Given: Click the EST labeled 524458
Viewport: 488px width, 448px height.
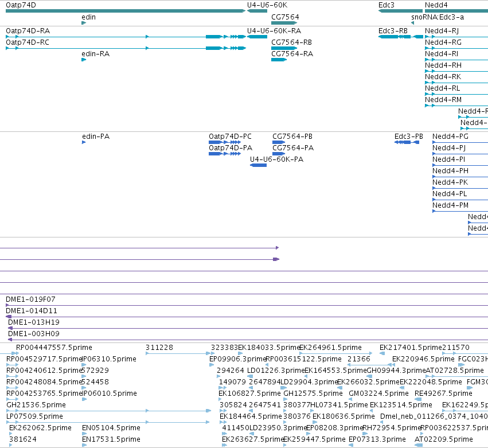Looking at the screenshot, I should point(95,382).
